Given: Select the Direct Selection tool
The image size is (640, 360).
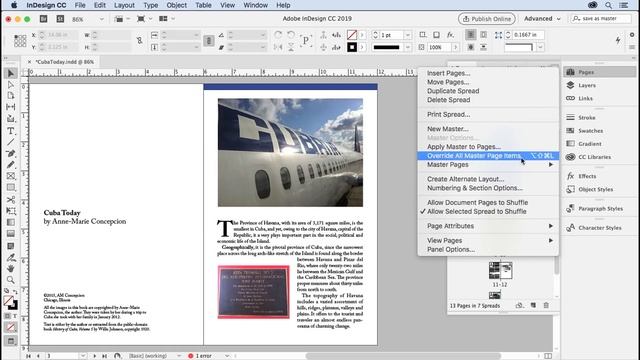Looking at the screenshot, I should tap(11, 85).
